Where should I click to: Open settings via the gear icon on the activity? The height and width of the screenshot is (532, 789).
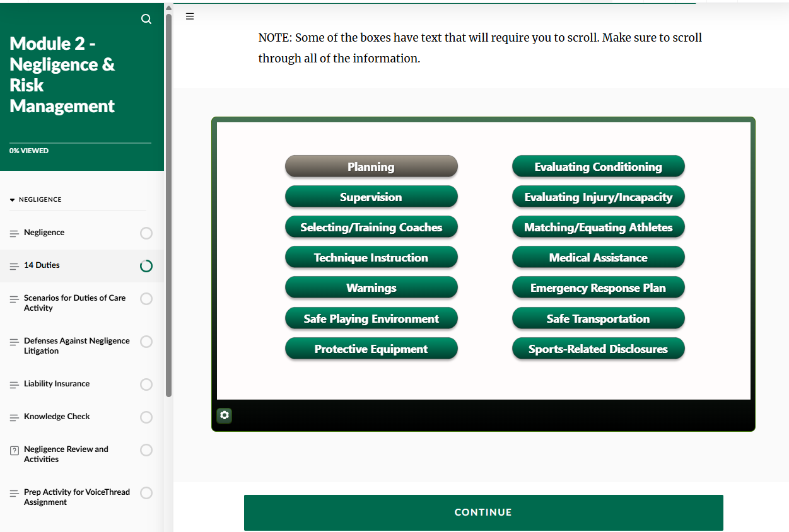(x=225, y=415)
